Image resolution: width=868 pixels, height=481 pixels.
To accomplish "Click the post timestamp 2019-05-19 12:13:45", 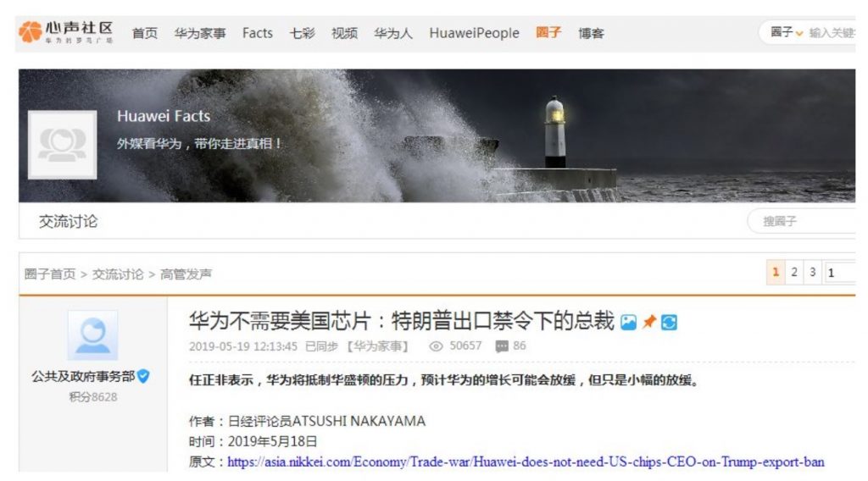I will [x=243, y=346].
